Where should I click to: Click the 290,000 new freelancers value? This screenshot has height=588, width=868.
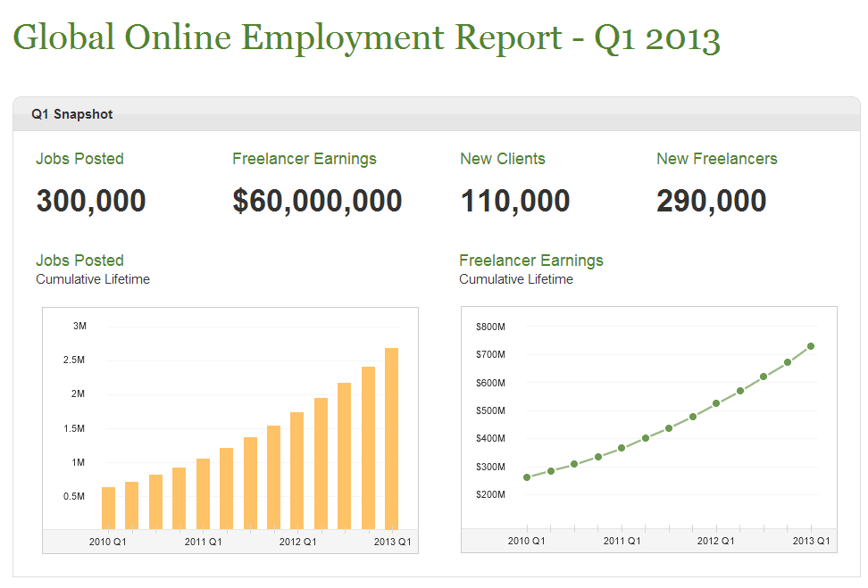point(712,200)
